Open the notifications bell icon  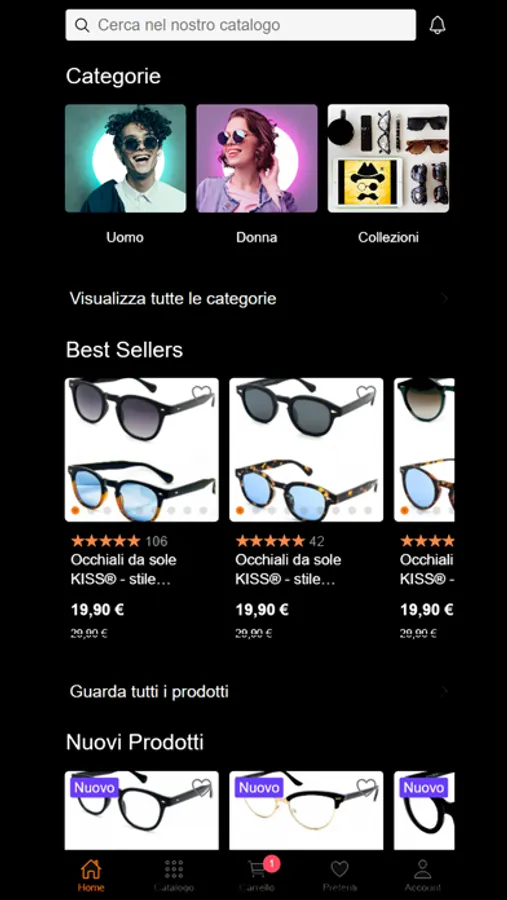[x=438, y=25]
